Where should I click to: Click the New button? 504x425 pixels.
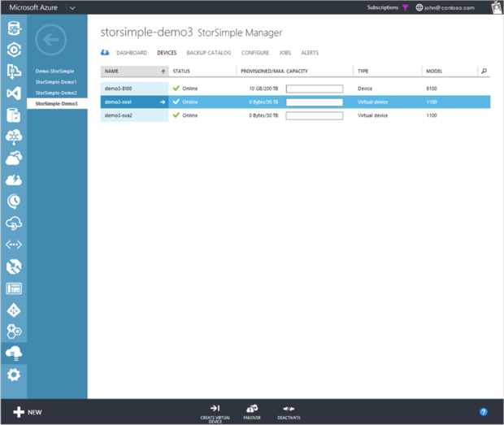tap(28, 412)
